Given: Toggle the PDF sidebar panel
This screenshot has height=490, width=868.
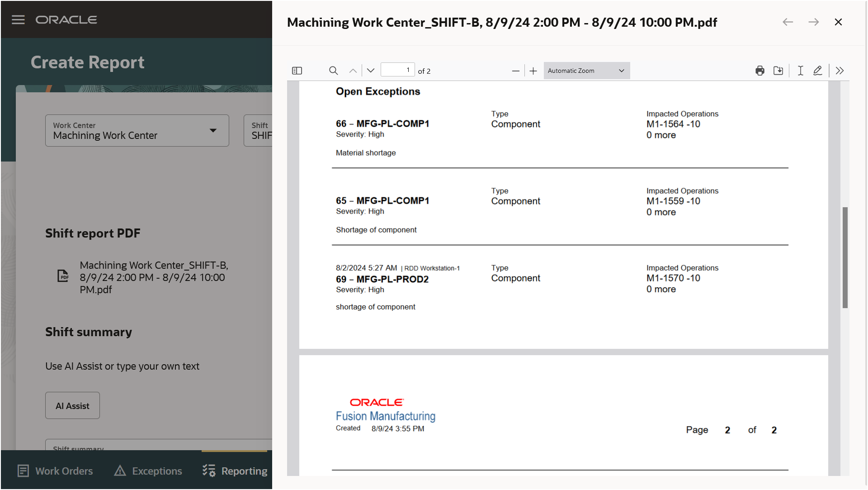Looking at the screenshot, I should click(x=297, y=71).
